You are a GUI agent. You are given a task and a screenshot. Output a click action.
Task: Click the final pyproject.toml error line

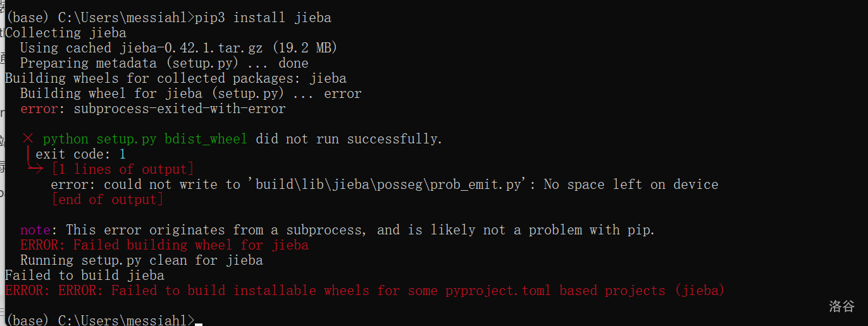tap(364, 291)
